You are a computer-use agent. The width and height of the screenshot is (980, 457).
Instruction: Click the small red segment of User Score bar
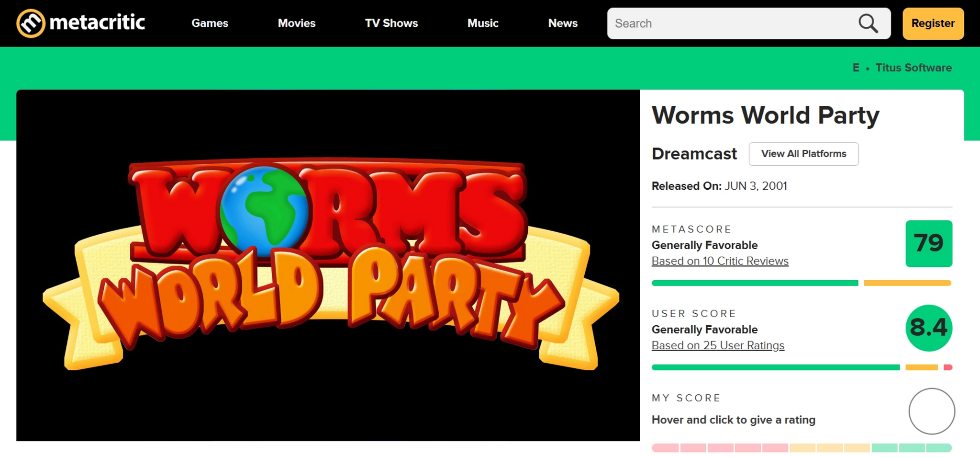click(x=948, y=367)
